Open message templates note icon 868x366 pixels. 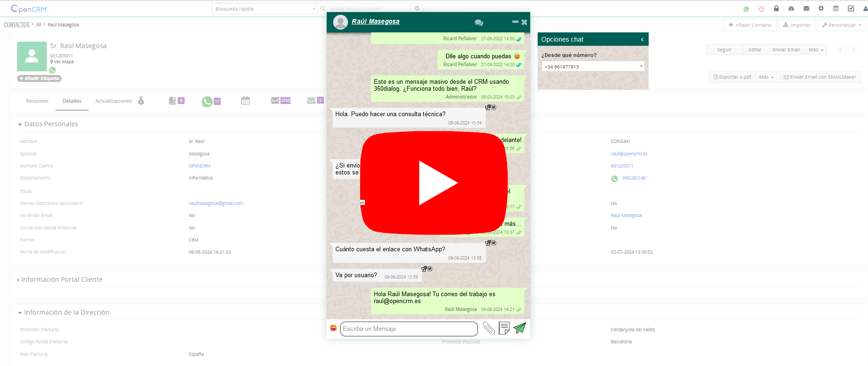pos(504,328)
